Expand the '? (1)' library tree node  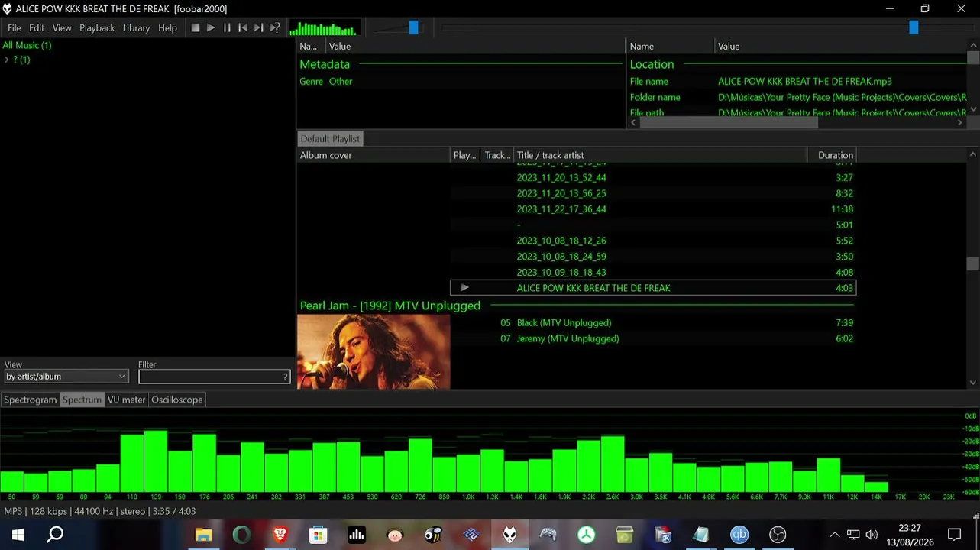6,60
